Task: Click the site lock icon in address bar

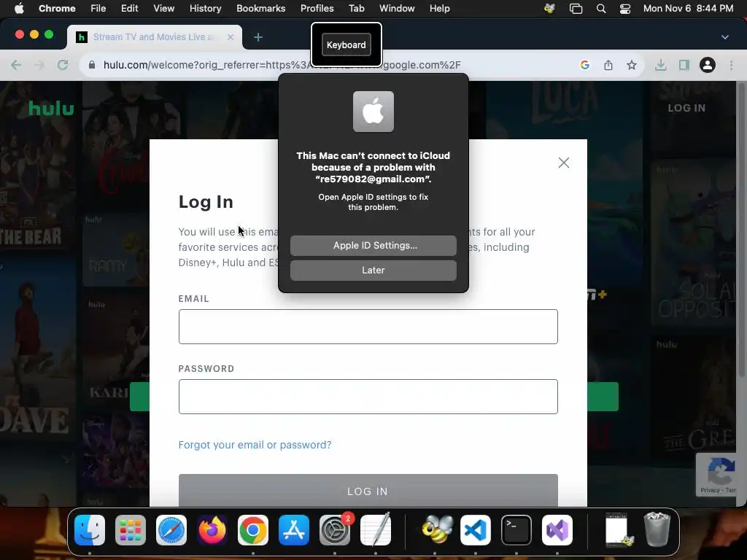Action: click(x=92, y=65)
